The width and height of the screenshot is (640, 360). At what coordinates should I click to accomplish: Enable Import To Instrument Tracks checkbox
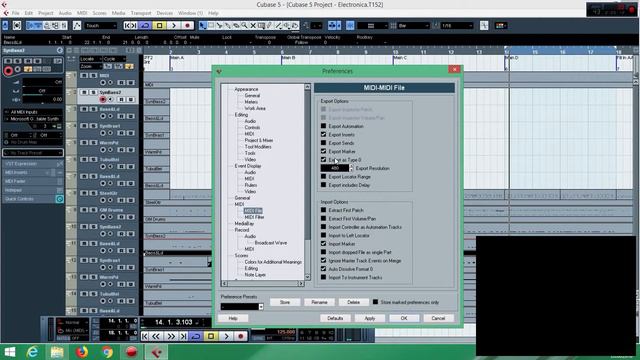(x=323, y=277)
